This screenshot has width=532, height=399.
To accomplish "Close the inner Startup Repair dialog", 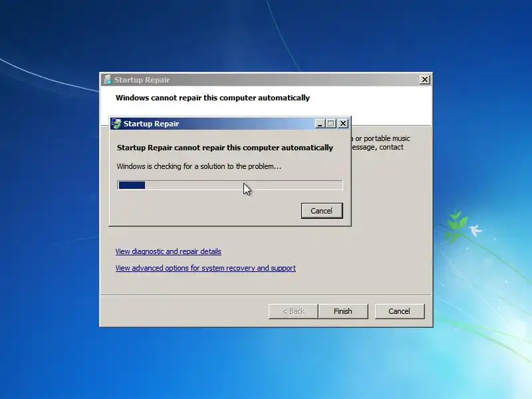I will point(343,124).
